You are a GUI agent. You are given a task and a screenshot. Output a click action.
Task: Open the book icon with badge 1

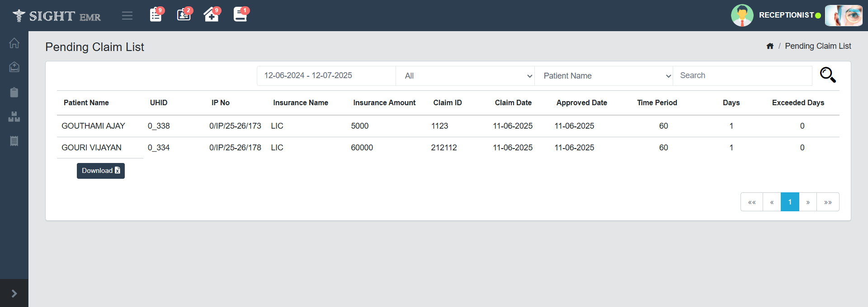[x=240, y=15]
